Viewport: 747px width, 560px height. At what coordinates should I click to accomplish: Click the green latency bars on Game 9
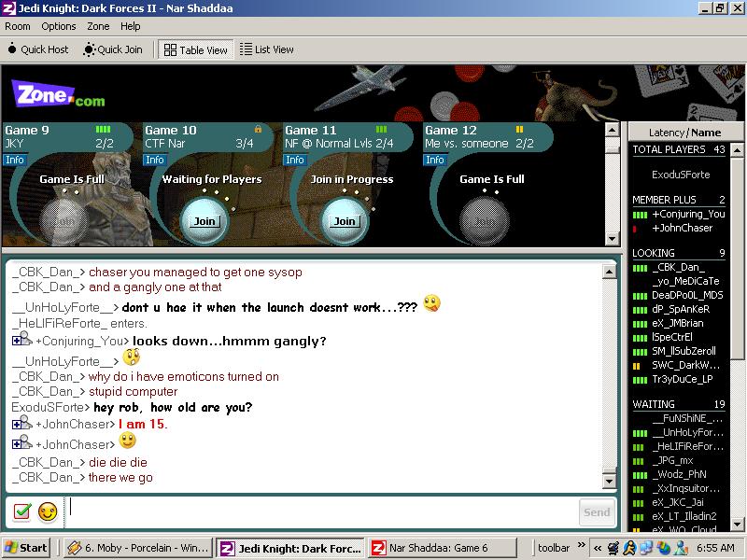tap(103, 129)
